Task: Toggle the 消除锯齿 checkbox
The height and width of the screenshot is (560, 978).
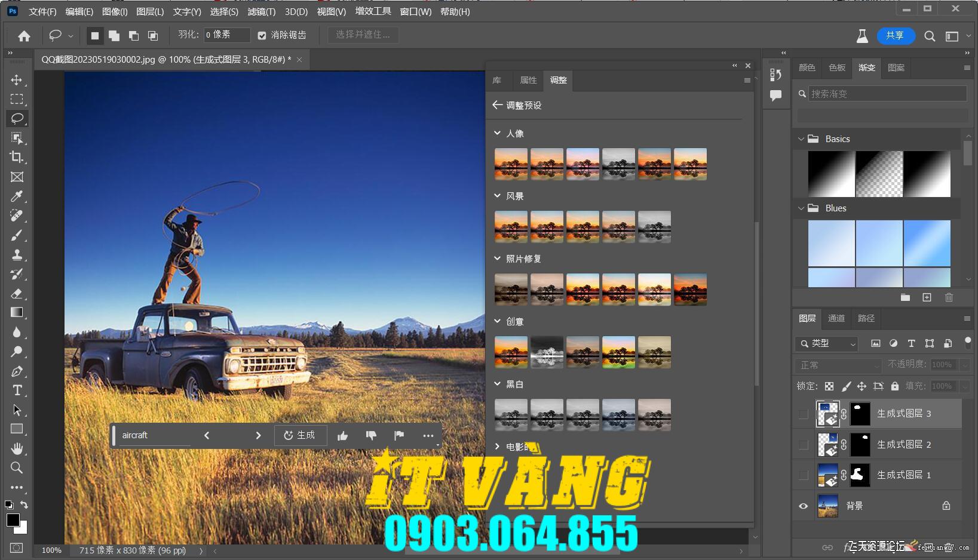Action: 262,35
